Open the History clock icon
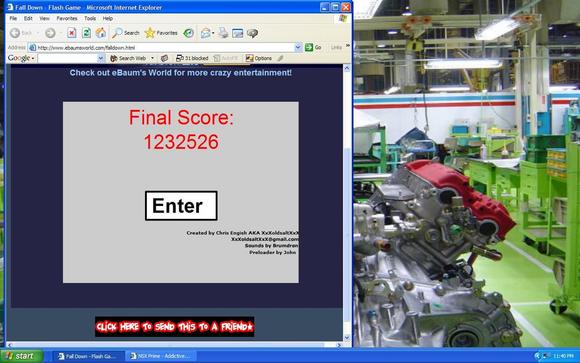 point(189,33)
